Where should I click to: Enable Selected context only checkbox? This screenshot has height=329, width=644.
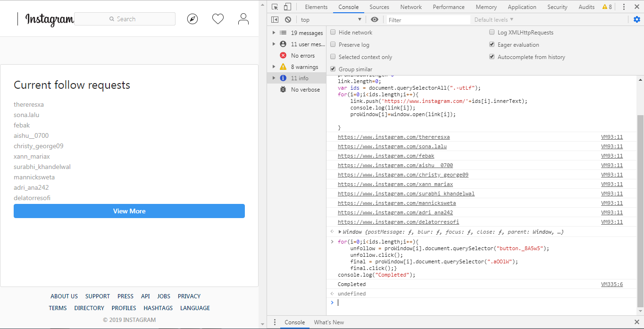tap(333, 57)
